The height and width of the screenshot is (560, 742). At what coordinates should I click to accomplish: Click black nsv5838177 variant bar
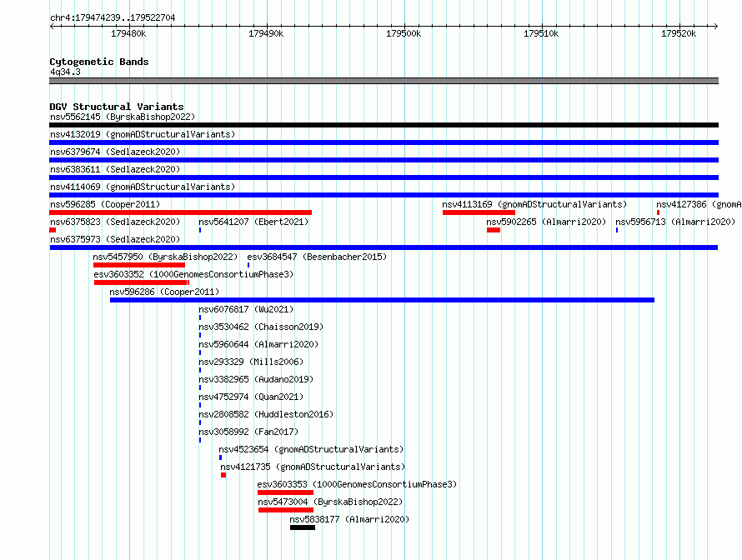(x=303, y=527)
